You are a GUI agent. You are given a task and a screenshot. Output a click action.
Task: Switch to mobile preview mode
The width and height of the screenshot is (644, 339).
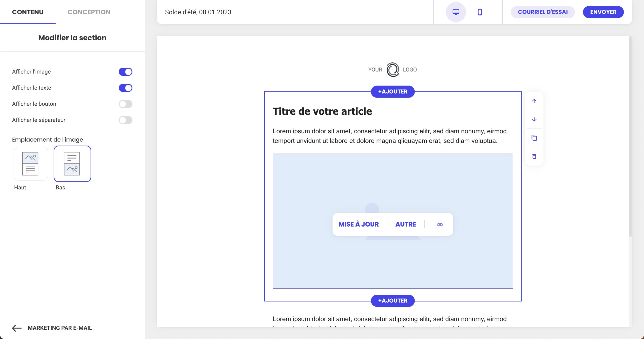480,12
